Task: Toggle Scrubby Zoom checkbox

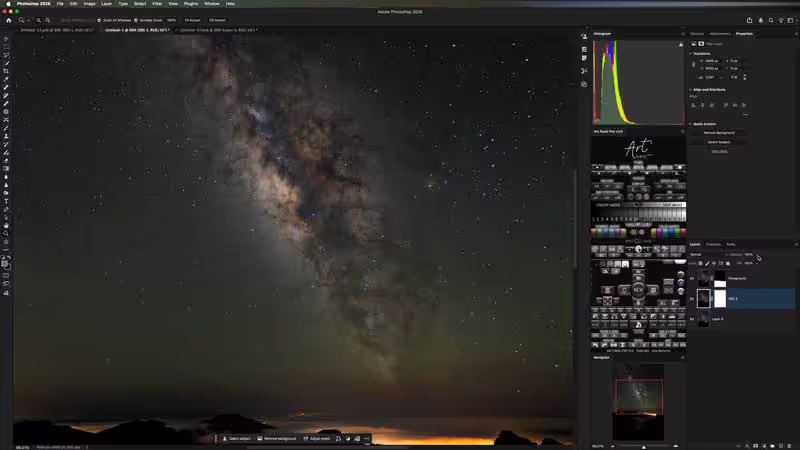Action: tap(136, 20)
